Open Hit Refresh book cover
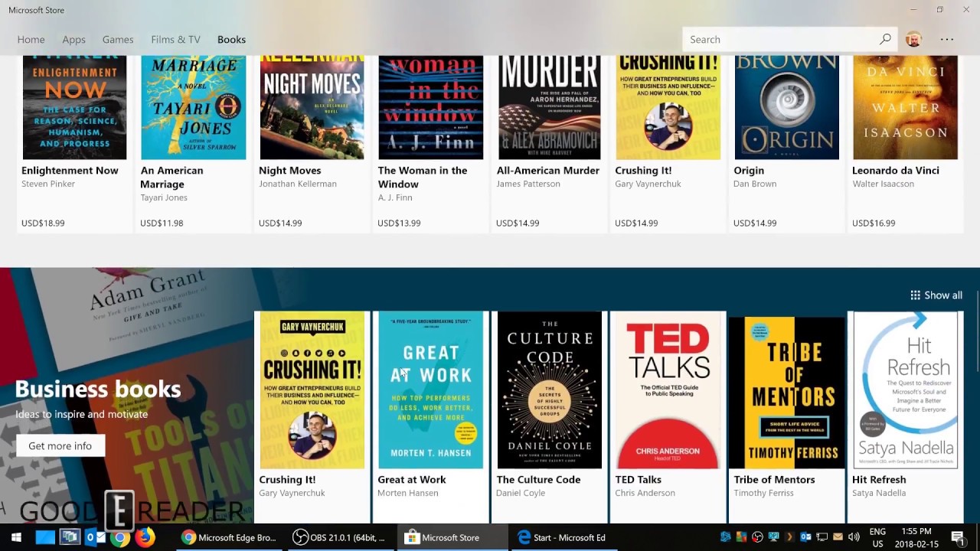 coord(905,390)
